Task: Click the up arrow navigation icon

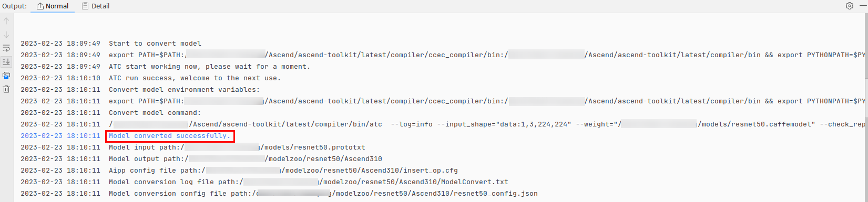Action: (x=6, y=21)
